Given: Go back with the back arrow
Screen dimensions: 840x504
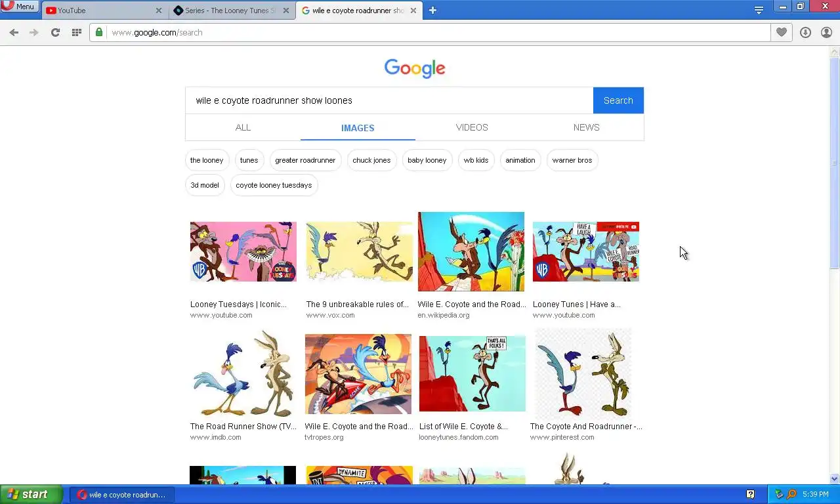Looking at the screenshot, I should pos(14,32).
